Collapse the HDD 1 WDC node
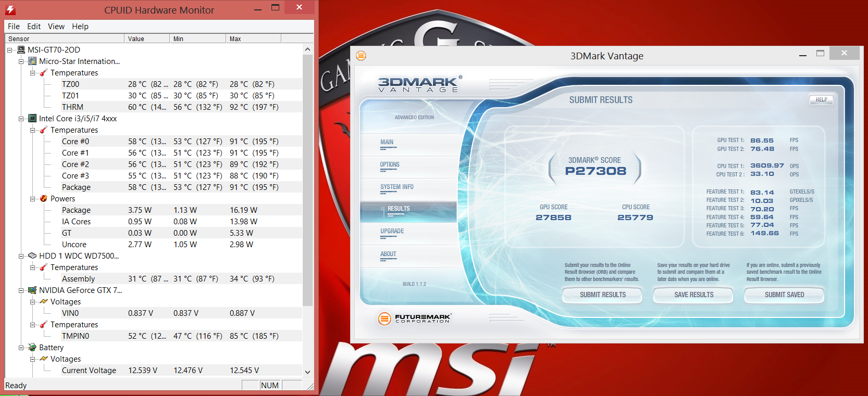The image size is (868, 396). pyautogui.click(x=21, y=256)
